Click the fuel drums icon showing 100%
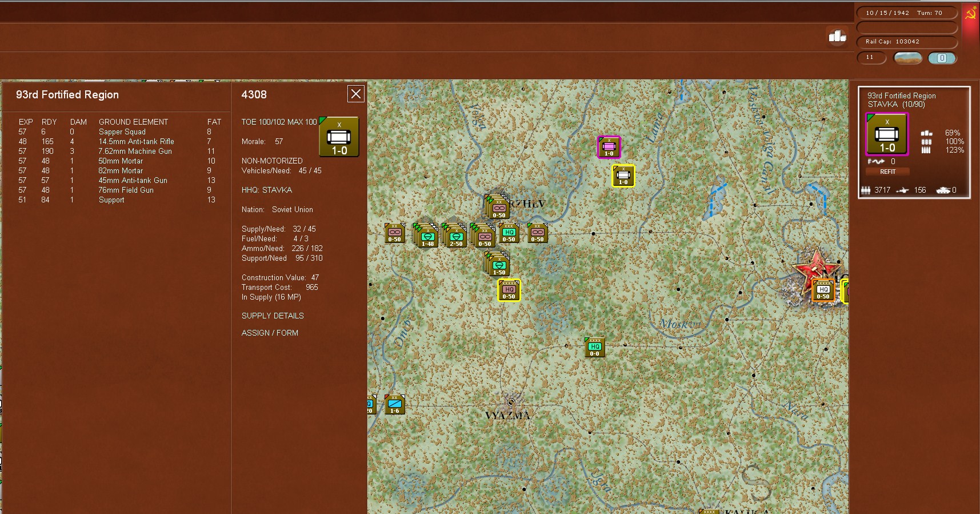 click(926, 141)
